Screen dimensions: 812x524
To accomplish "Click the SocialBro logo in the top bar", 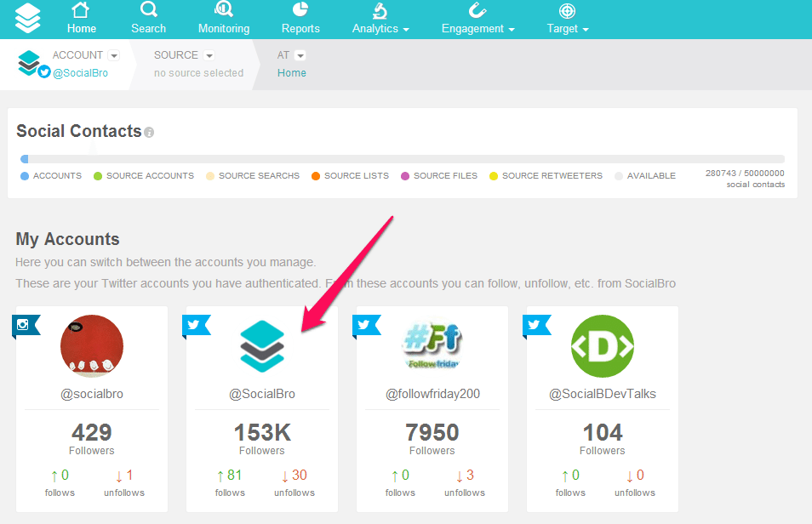I will 27,18.
